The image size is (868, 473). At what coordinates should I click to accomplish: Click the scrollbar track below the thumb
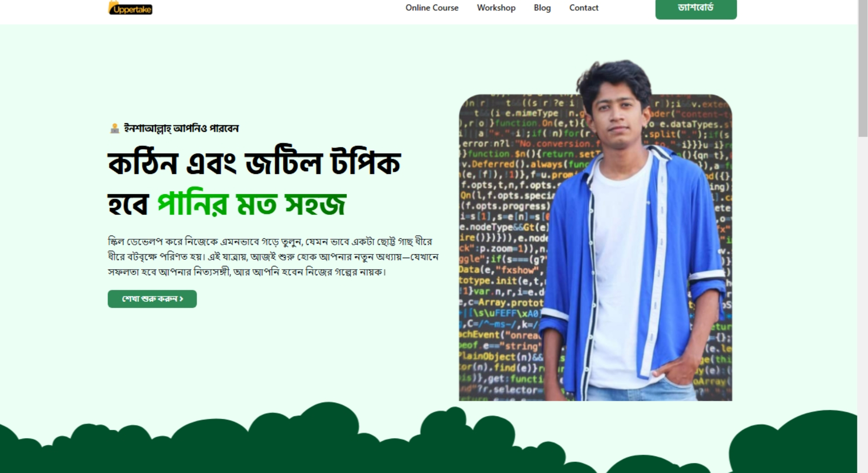[x=862, y=304]
